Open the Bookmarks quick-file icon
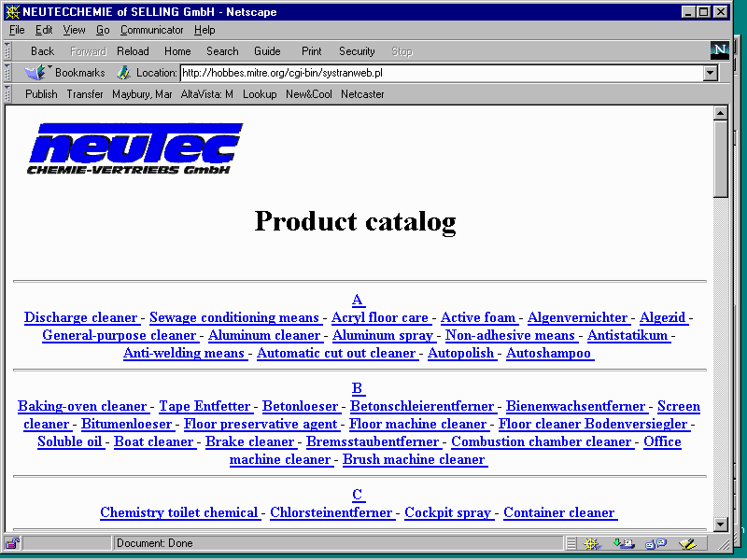The width and height of the screenshot is (747, 560). (35, 73)
